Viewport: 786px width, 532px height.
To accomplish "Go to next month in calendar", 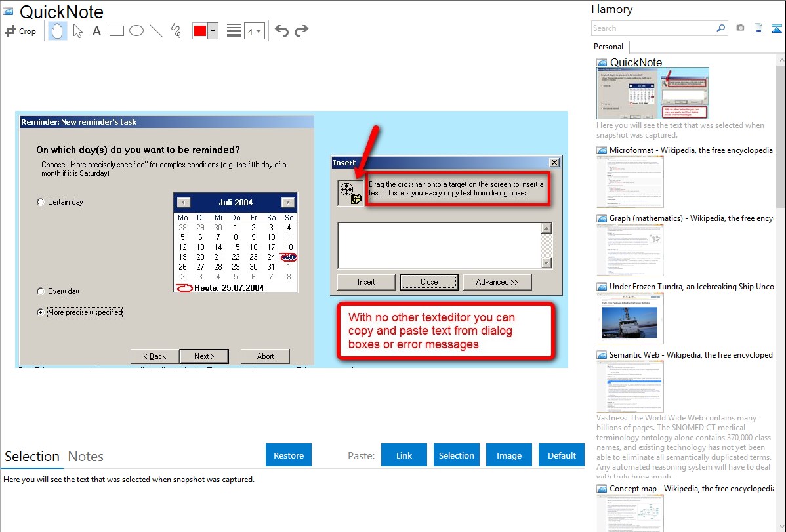I will (x=288, y=202).
